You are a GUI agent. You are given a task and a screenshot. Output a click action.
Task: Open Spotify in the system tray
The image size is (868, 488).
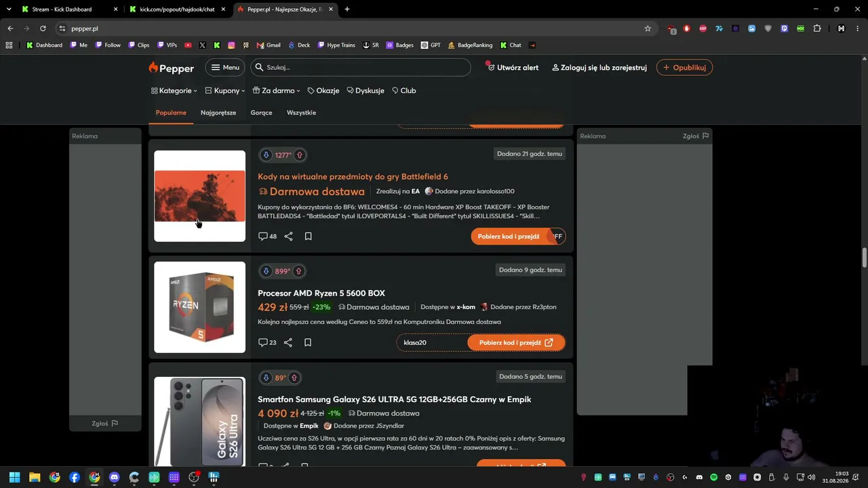[x=713, y=477]
